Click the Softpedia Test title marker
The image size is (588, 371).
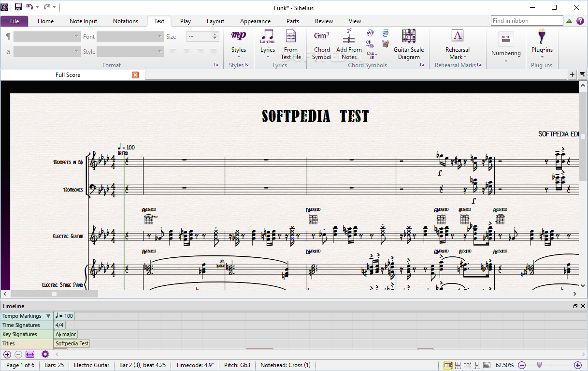coord(72,343)
